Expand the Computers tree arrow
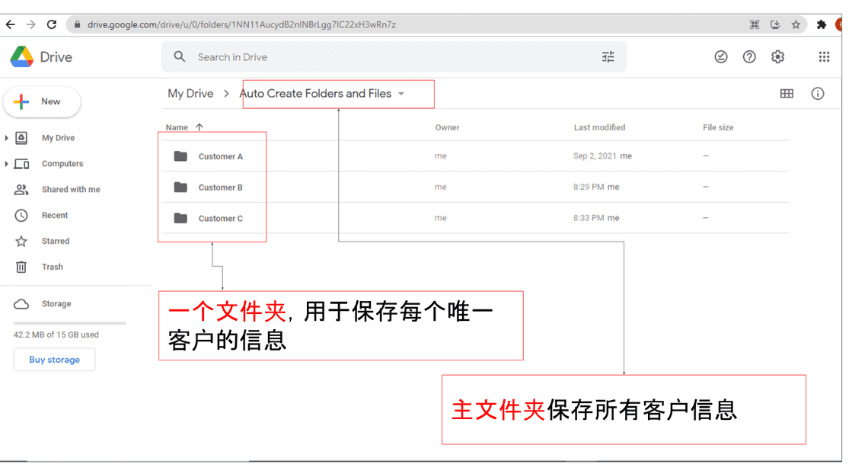Screen dimensions: 868x474 coord(7,164)
